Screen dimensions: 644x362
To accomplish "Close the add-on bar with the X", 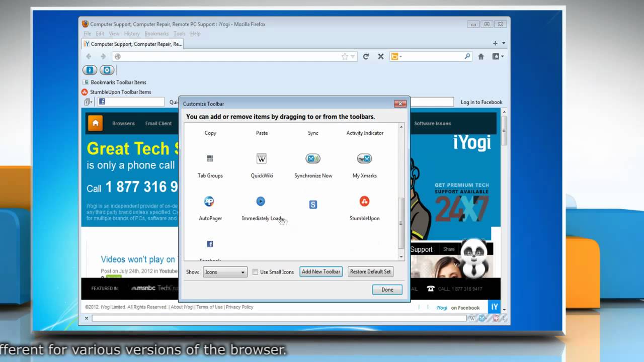I will tap(87, 318).
